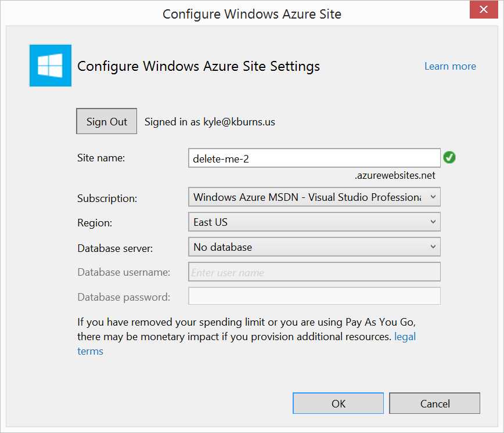Image resolution: width=504 pixels, height=433 pixels.
Task: Click the OK button
Action: point(338,403)
